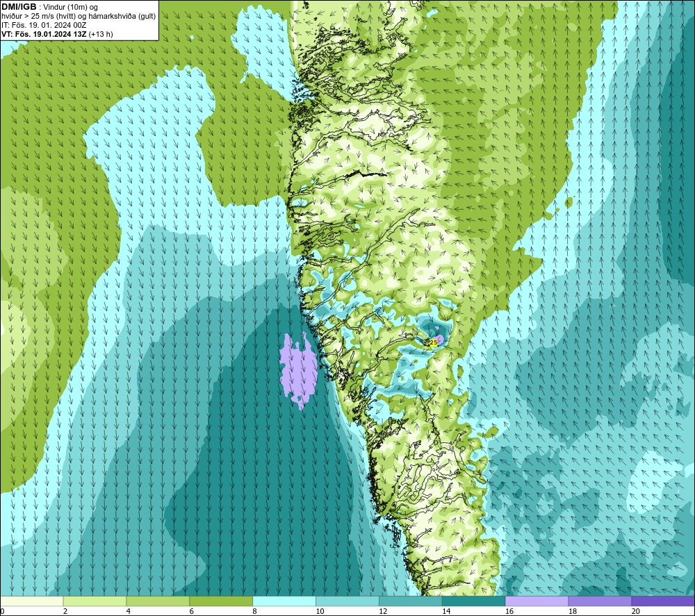Click the scale label '0'
695x616 pixels.
pyautogui.click(x=2, y=612)
